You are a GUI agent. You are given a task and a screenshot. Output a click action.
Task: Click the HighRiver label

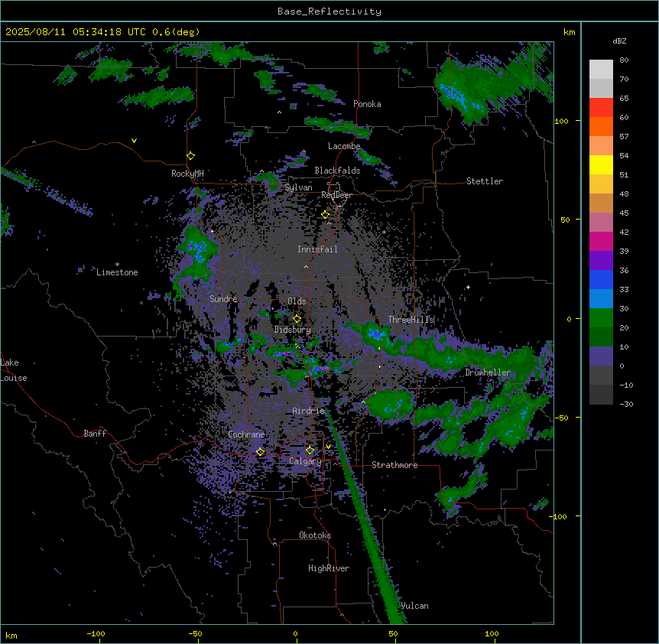[329, 568]
